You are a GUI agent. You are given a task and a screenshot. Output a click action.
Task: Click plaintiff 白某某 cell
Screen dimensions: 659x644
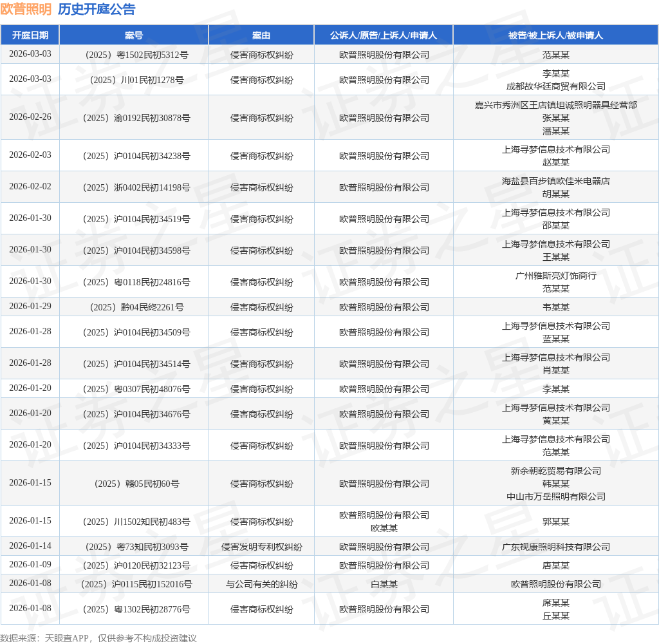point(384,584)
